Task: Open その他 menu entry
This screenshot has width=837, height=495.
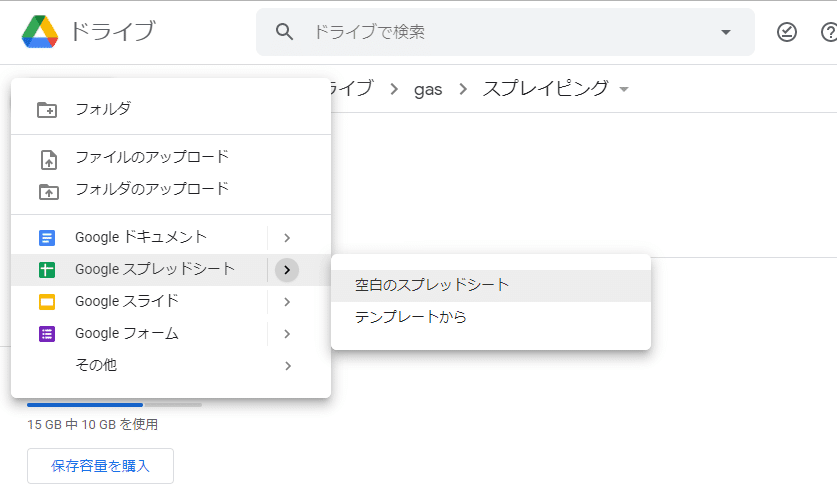Action: pos(171,366)
